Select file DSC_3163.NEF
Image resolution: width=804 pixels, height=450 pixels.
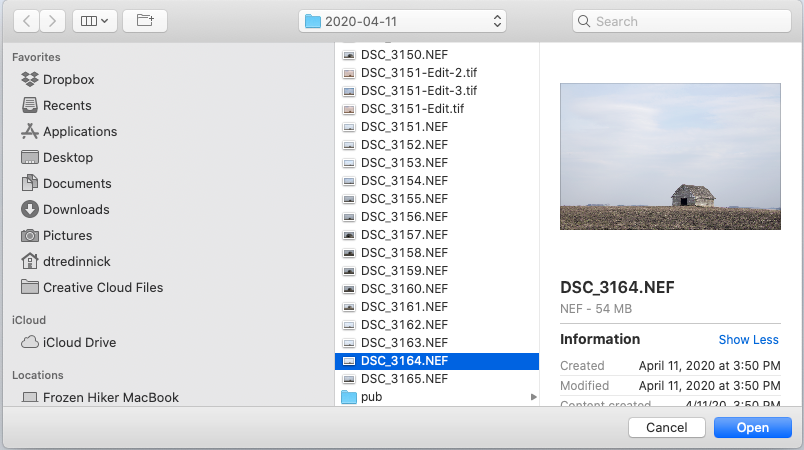coord(437,343)
